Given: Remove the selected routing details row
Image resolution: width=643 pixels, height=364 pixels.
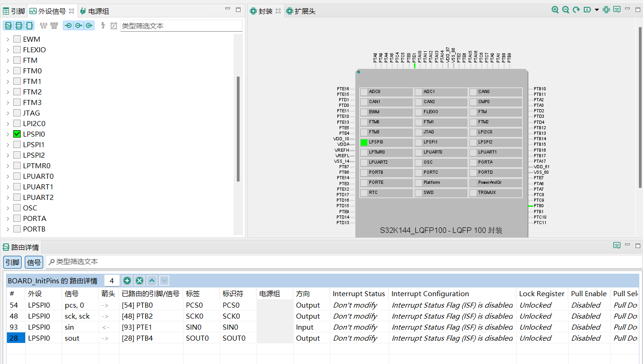Looking at the screenshot, I should click(x=140, y=281).
